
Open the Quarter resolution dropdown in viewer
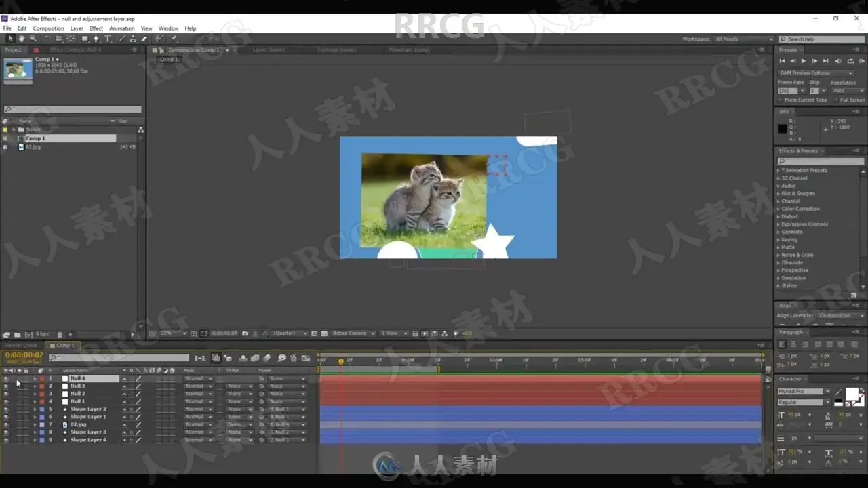290,333
